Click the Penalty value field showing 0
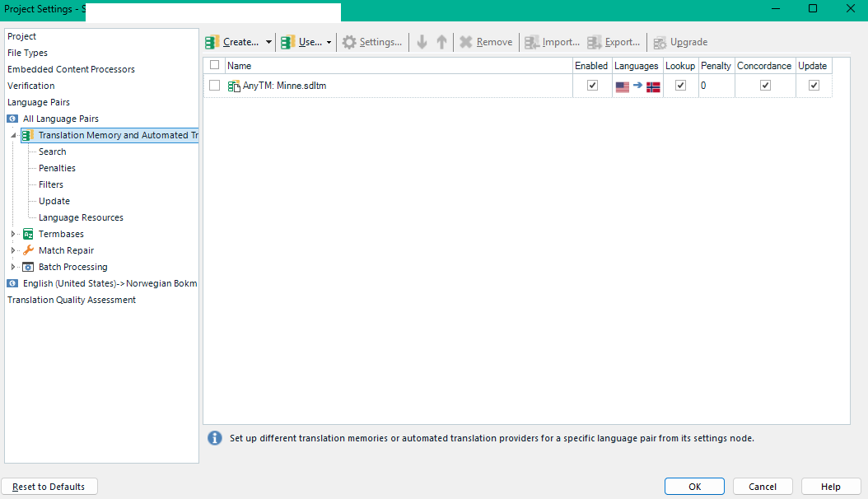 point(716,86)
